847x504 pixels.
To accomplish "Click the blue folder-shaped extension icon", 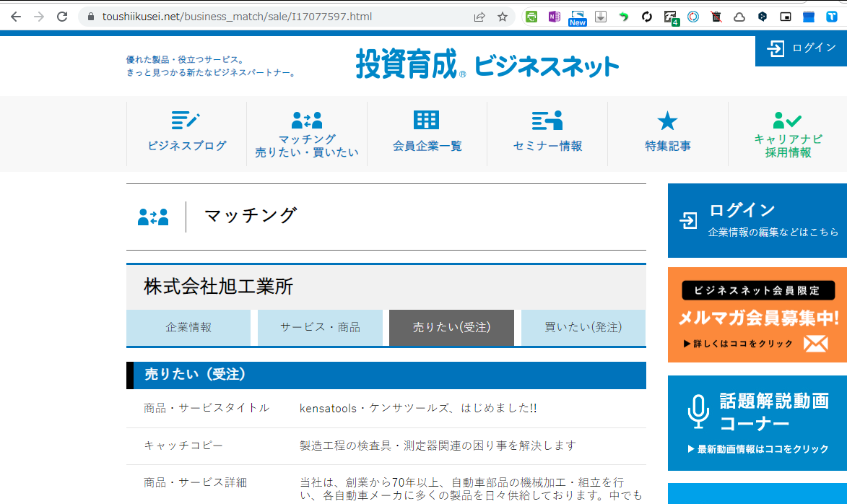I will 809,17.
